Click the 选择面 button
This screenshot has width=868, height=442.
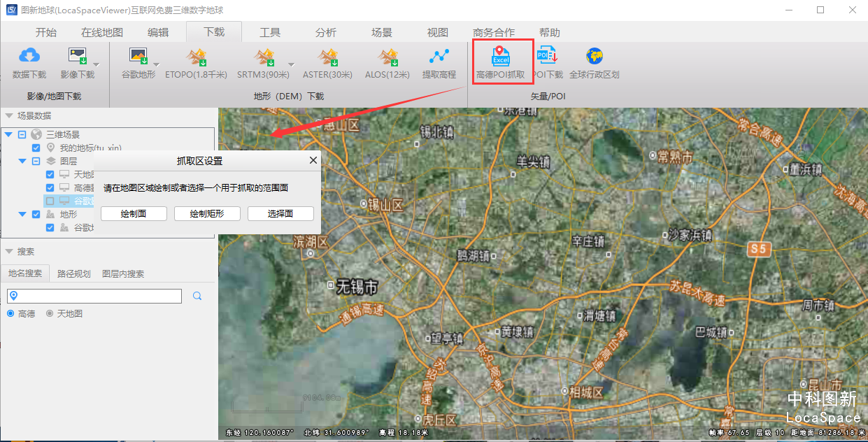pos(280,213)
